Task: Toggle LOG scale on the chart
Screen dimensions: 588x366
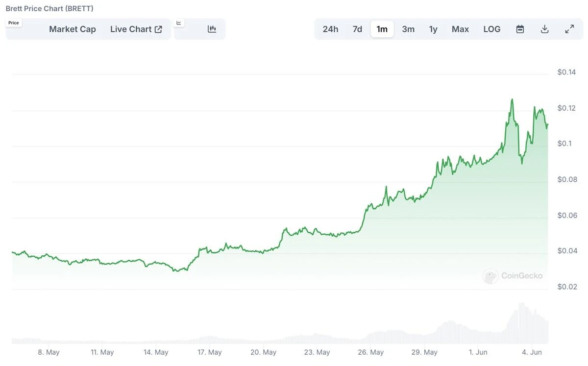Action: [x=492, y=29]
